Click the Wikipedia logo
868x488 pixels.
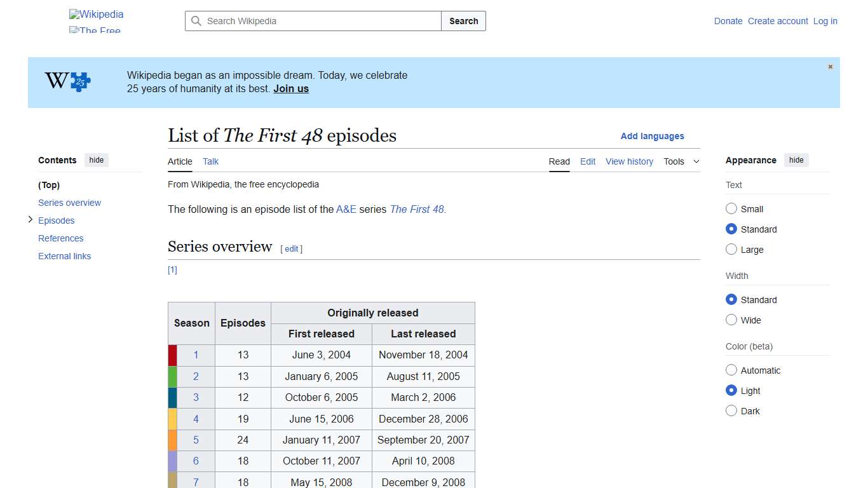[96, 14]
